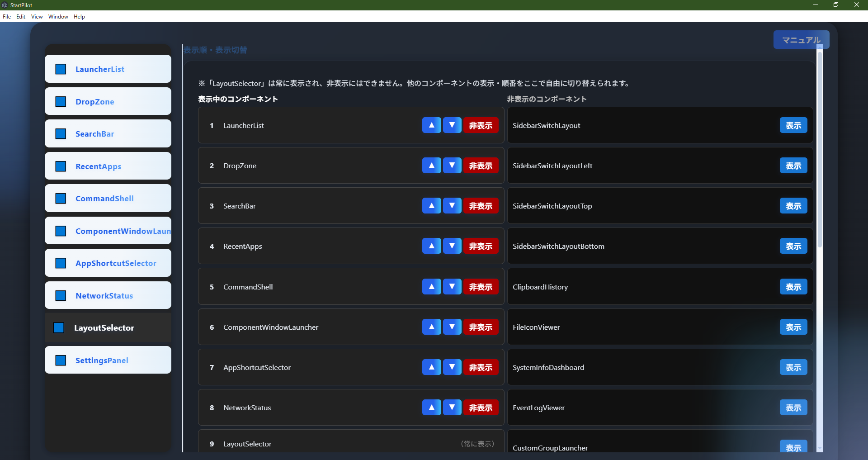Toggle the LauncherList checkbox in the sidebar
868x460 pixels.
point(61,69)
